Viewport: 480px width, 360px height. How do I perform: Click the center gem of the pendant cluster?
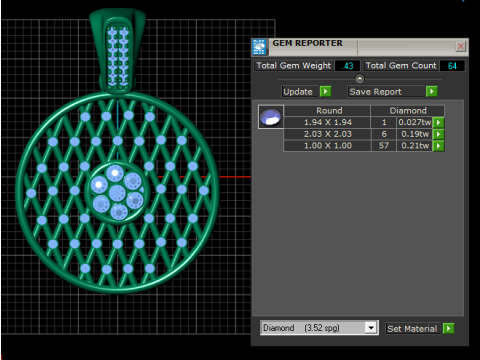click(x=117, y=193)
